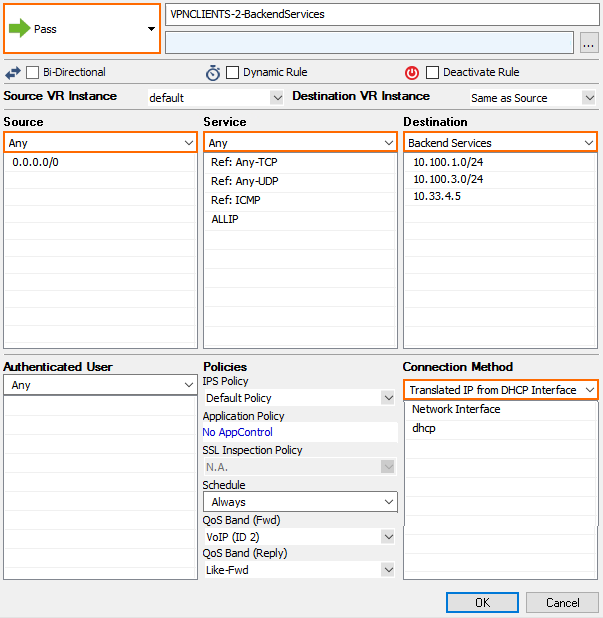Screen dimensions: 603x618
Task: Open the Destination VR Instance dropdown
Action: 533,97
